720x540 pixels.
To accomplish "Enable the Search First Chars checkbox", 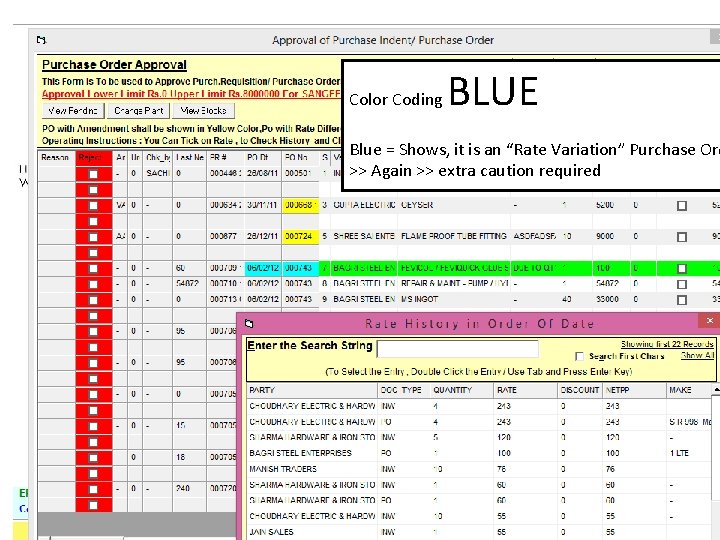I will coord(579,356).
